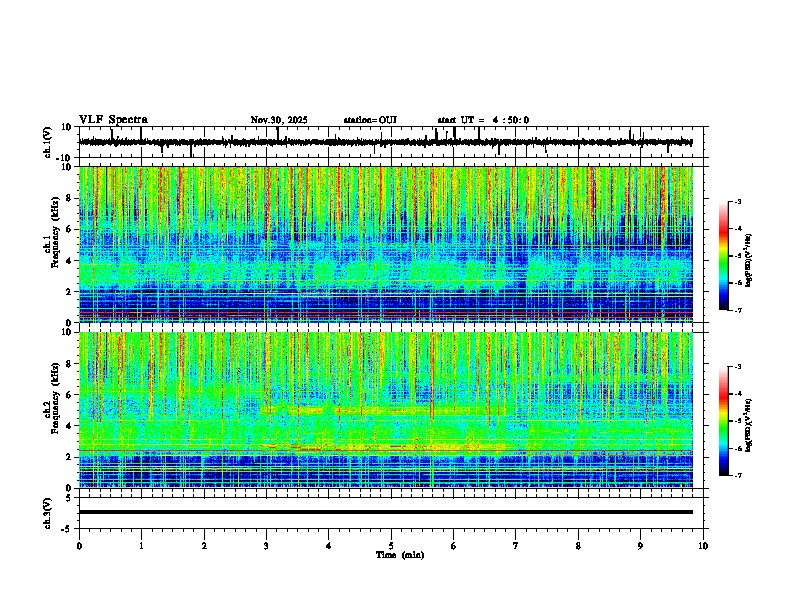792x612 pixels.
Task: Click the ch.1(V) waveform trace panel
Action: click(x=393, y=142)
